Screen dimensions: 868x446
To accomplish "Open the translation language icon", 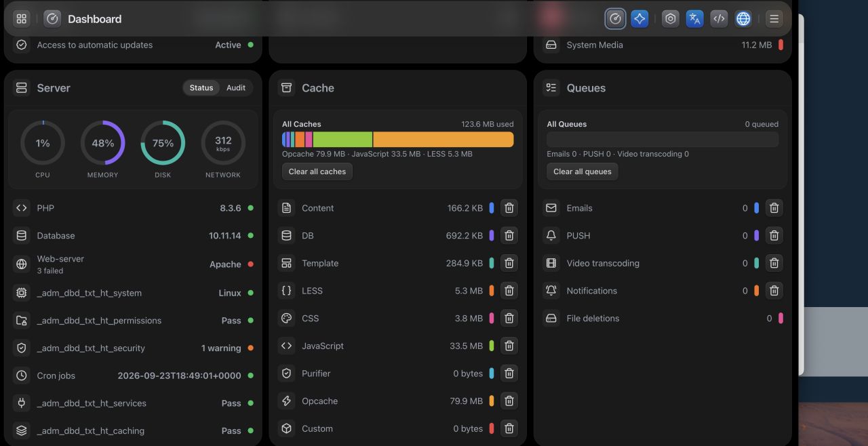I will [694, 19].
